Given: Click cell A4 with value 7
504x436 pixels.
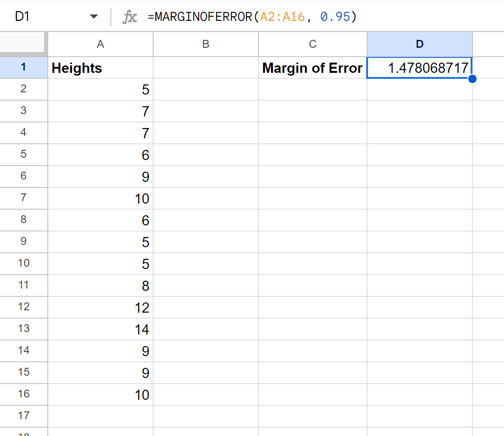Looking at the screenshot, I should tap(100, 133).
